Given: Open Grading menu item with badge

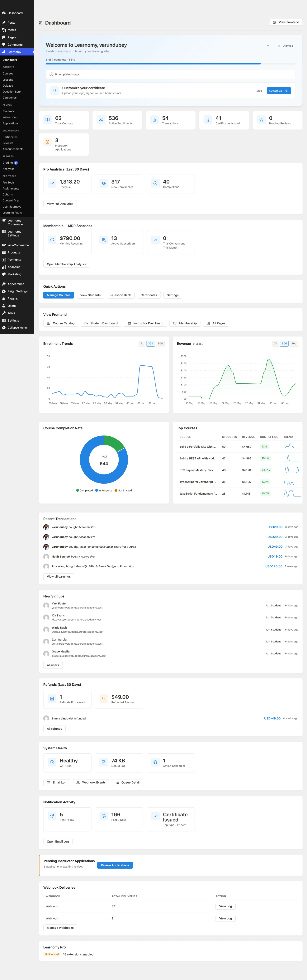Looking at the screenshot, I should pos(10,163).
